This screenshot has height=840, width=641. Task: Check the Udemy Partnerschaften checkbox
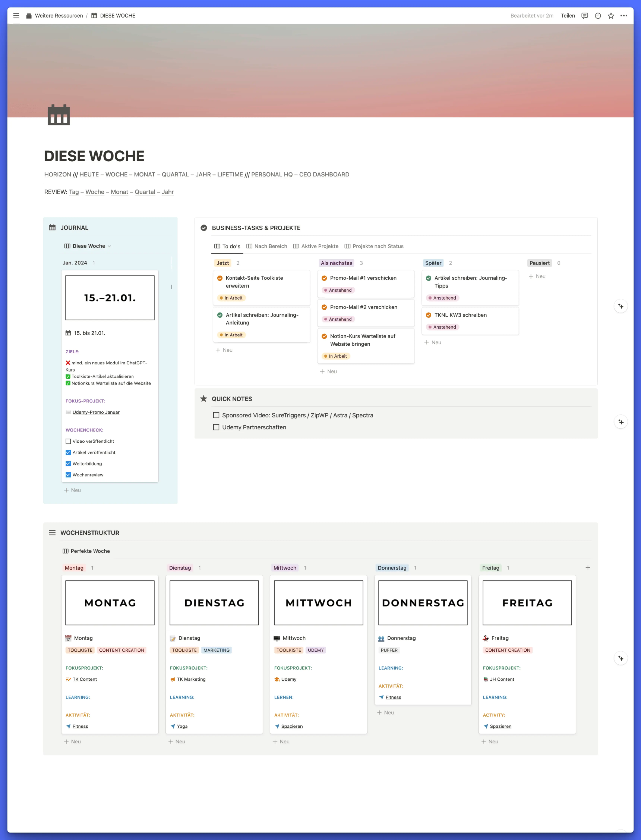[216, 427]
